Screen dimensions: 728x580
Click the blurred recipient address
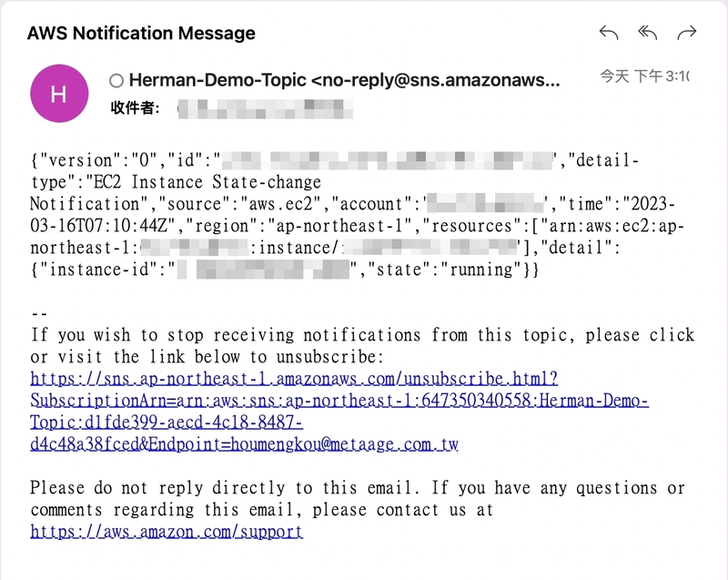tap(266, 108)
